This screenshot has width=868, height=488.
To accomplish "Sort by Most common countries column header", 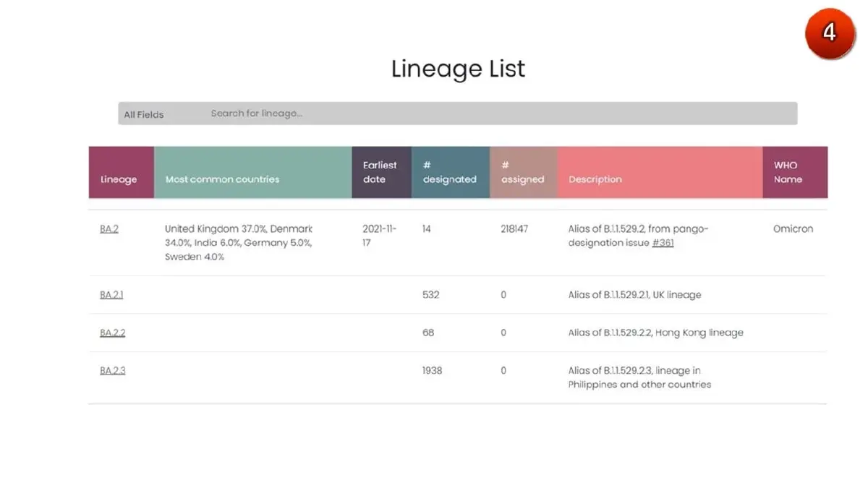I will pyautogui.click(x=253, y=173).
